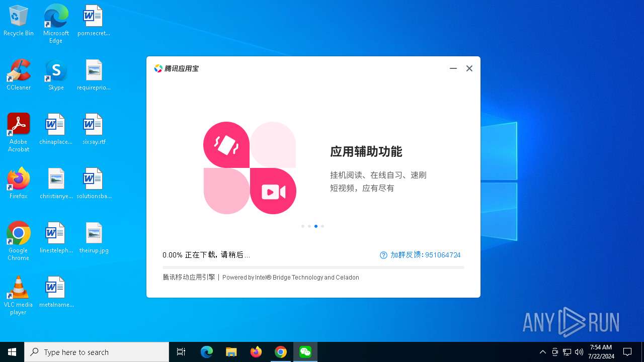
Task: Open Task View on the taskbar
Action: click(x=181, y=352)
